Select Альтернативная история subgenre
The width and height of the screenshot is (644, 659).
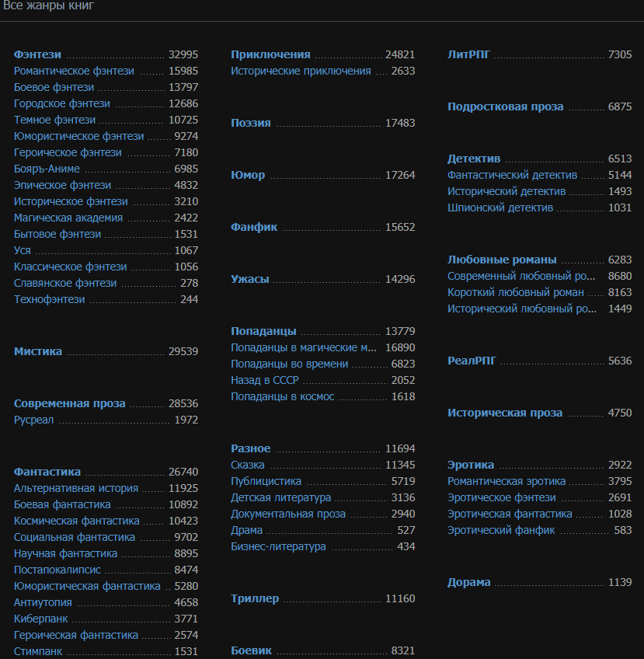pyautogui.click(x=76, y=488)
